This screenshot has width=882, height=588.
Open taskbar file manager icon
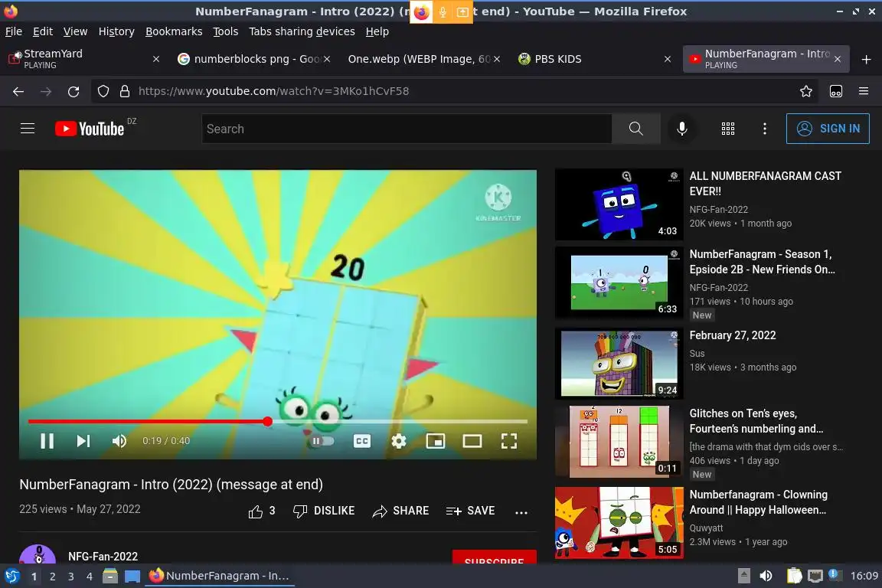[110, 577]
